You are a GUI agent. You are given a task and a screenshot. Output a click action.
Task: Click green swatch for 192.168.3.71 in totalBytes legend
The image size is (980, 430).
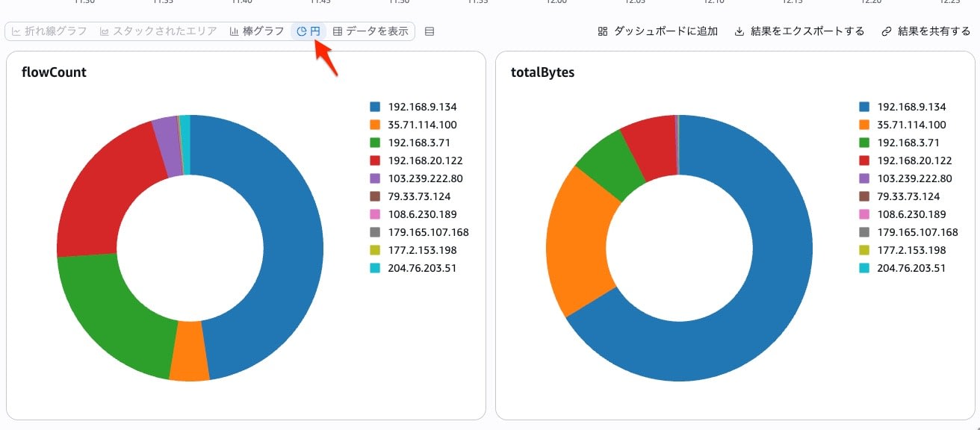point(864,143)
